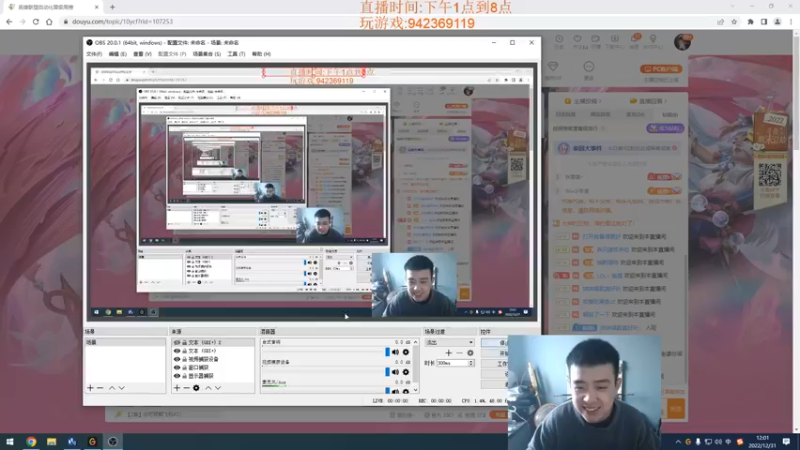Open File Explorer from taskbar
Image resolution: width=800 pixels, height=450 pixels.
click(x=52, y=441)
